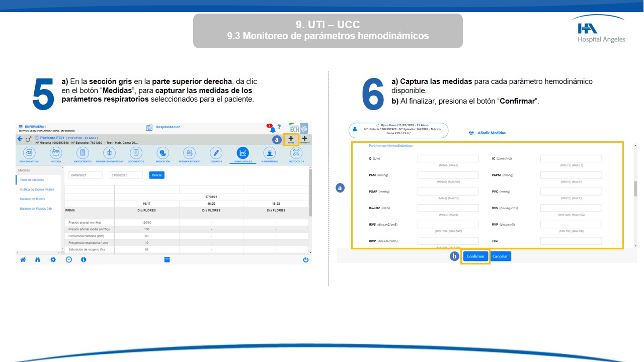Go to Home icon in bottom bar
644x362 pixels.
pyautogui.click(x=23, y=260)
